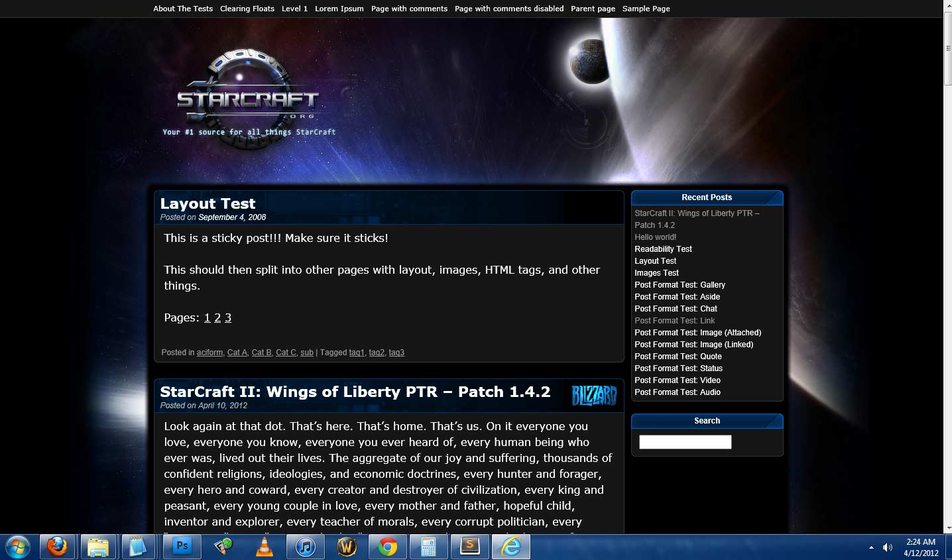The width and height of the screenshot is (952, 560).
Task: Open the tag3 tag link
Action: point(396,353)
